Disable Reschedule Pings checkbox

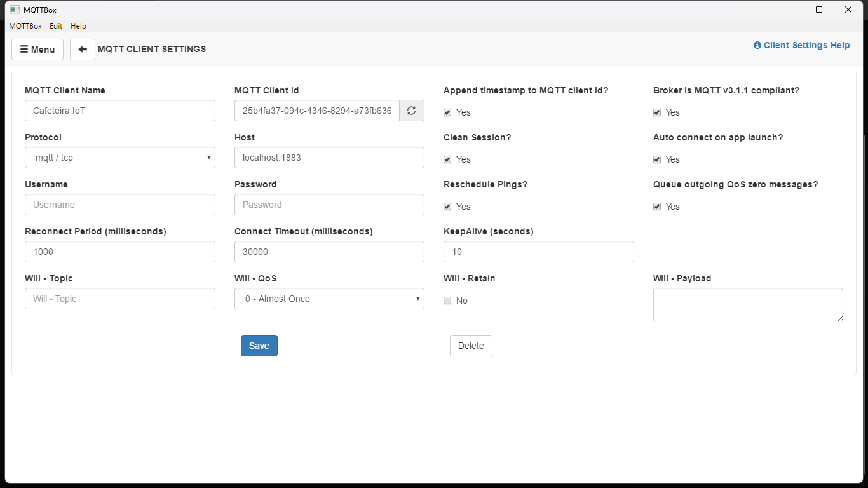[x=447, y=207]
